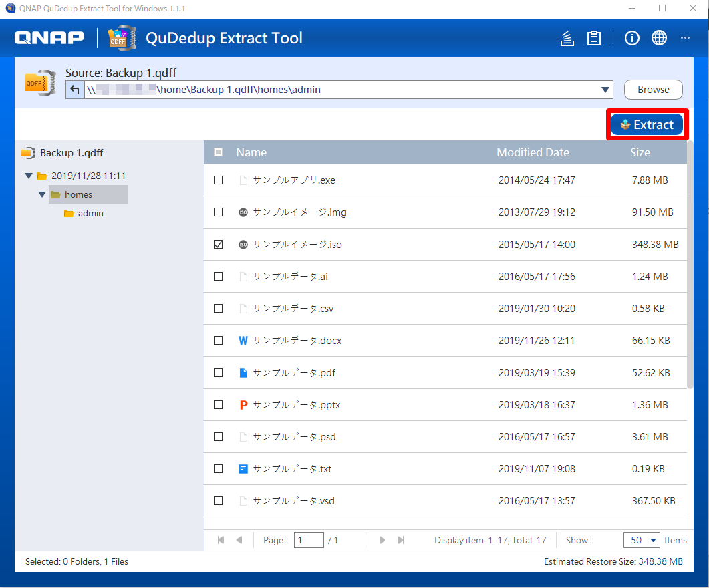Viewport: 709px width, 588px height.
Task: Open the extraction tasks stack icon
Action: (567, 38)
